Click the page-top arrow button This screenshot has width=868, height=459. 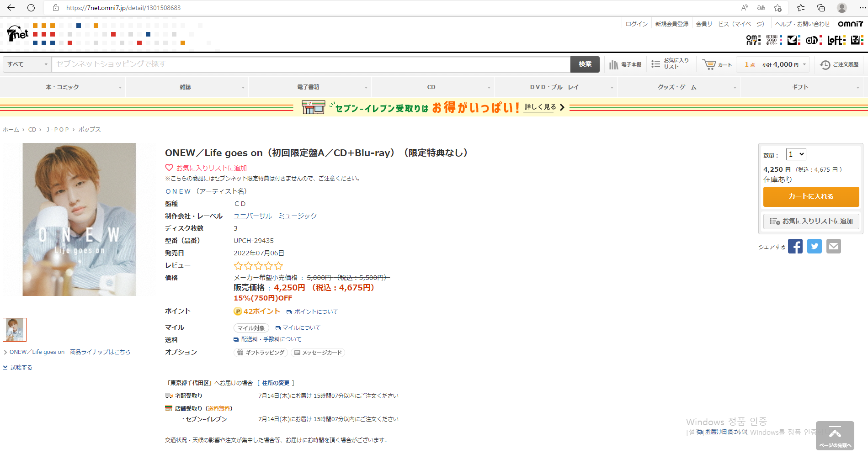[835, 436]
